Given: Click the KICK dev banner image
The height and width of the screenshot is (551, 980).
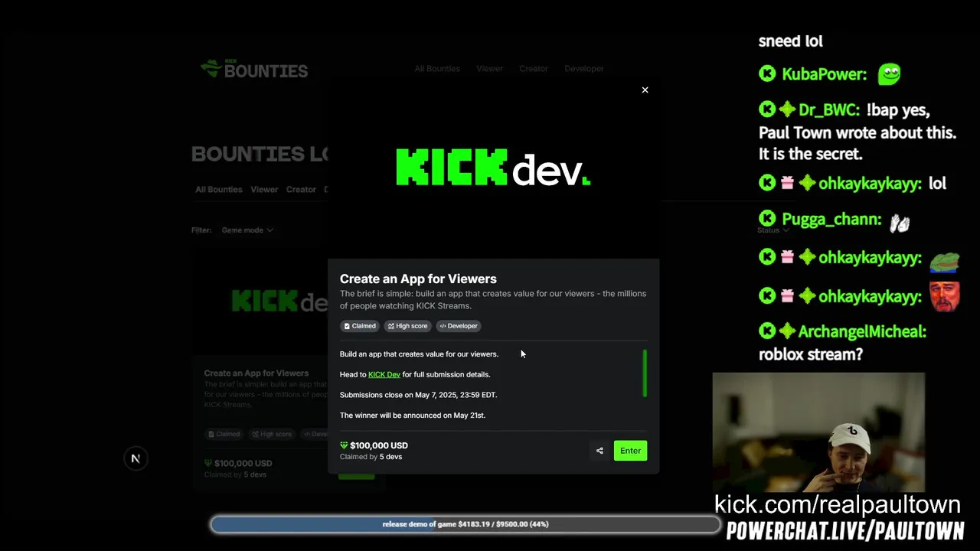Looking at the screenshot, I should click(x=493, y=168).
